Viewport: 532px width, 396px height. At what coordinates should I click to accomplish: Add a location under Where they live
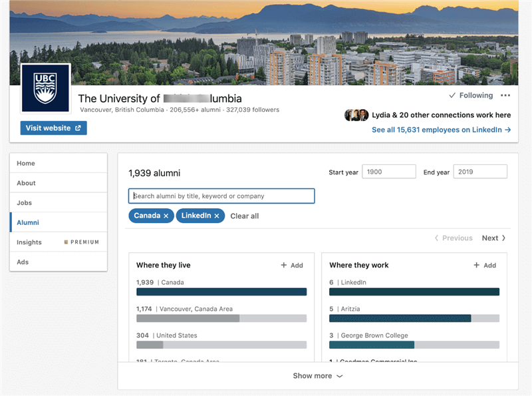tap(292, 265)
